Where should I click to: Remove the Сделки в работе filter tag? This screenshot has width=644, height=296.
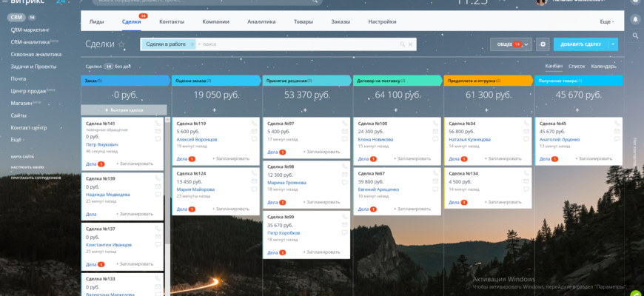click(192, 44)
